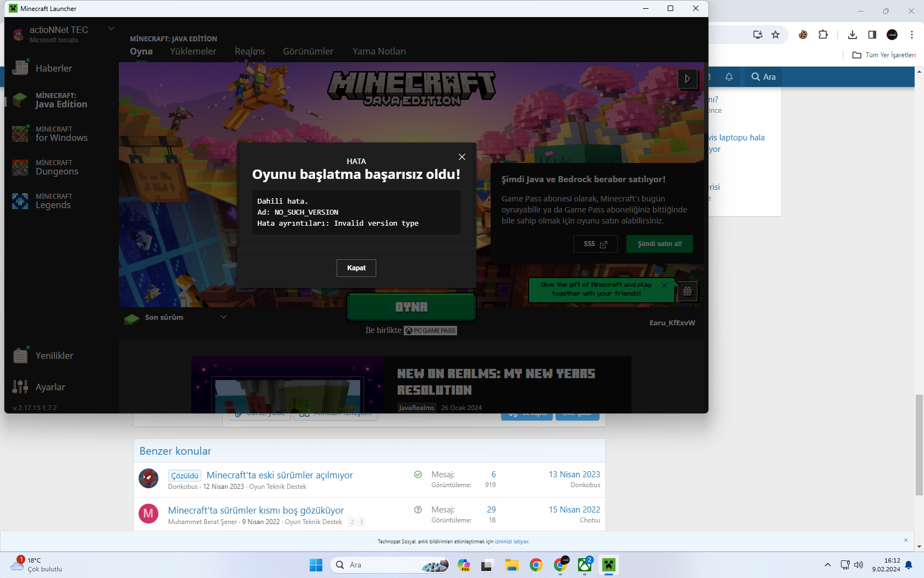
Task: Click the 13 Nisan 2023 last-post date
Action: 574,475
